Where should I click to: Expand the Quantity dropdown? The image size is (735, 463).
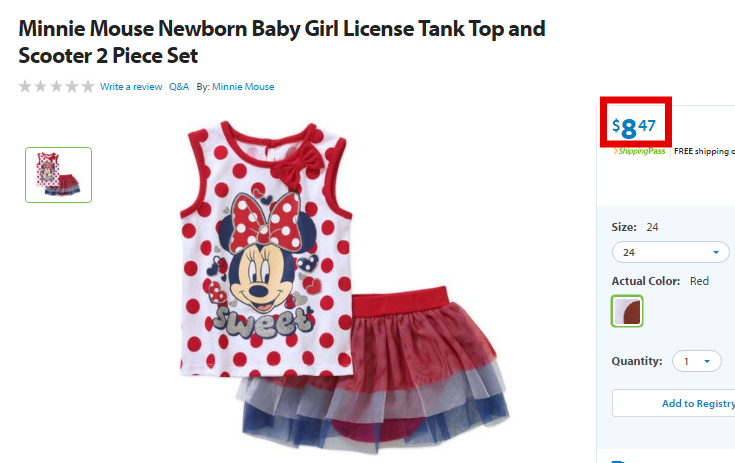[x=697, y=361]
